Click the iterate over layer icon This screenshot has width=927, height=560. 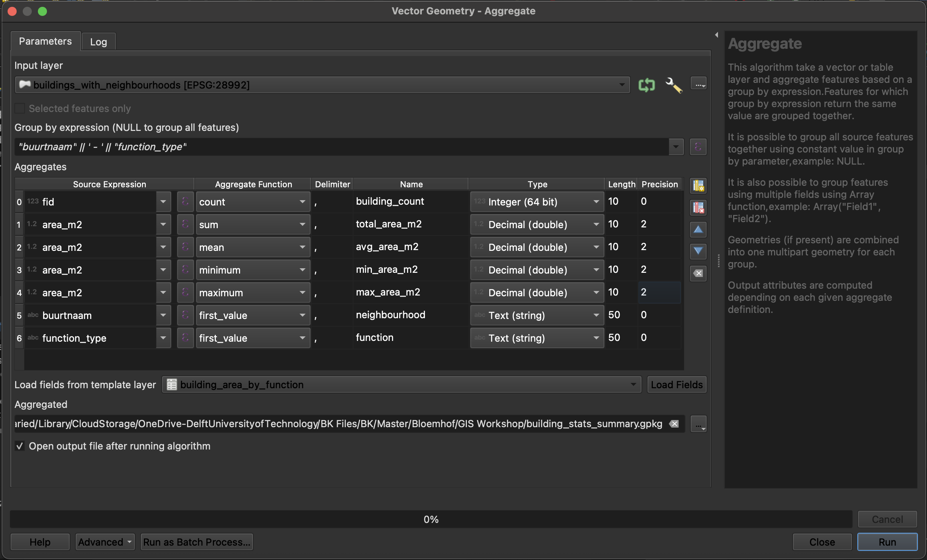point(646,85)
